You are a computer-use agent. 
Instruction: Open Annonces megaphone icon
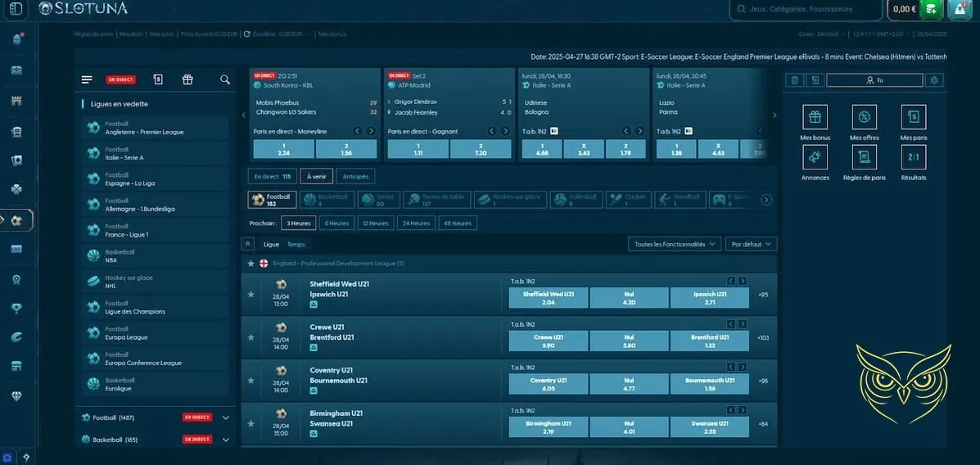tap(815, 157)
